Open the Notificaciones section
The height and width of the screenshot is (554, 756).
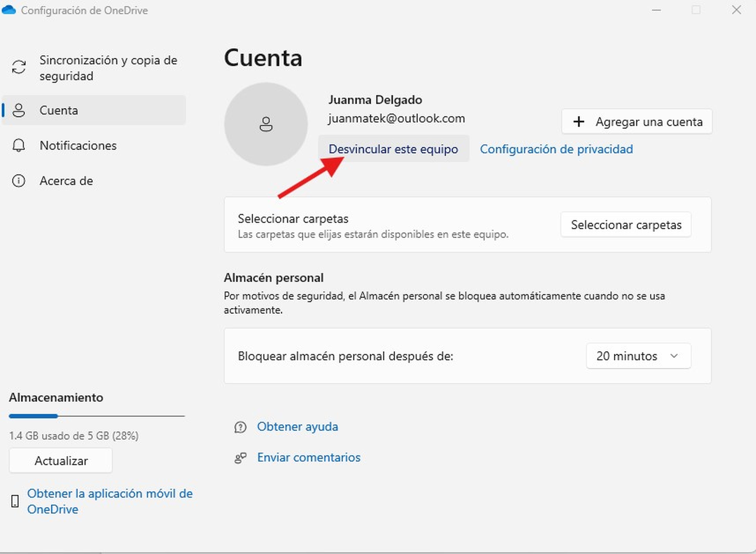click(x=94, y=146)
